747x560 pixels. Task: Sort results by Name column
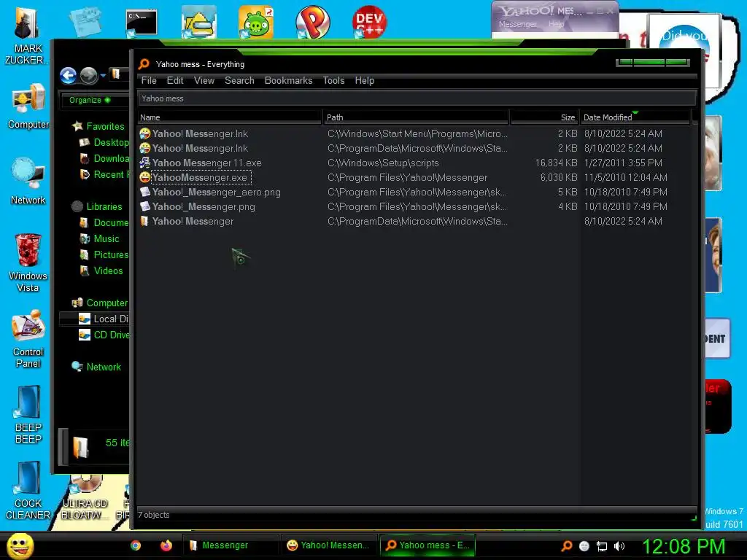click(x=230, y=117)
